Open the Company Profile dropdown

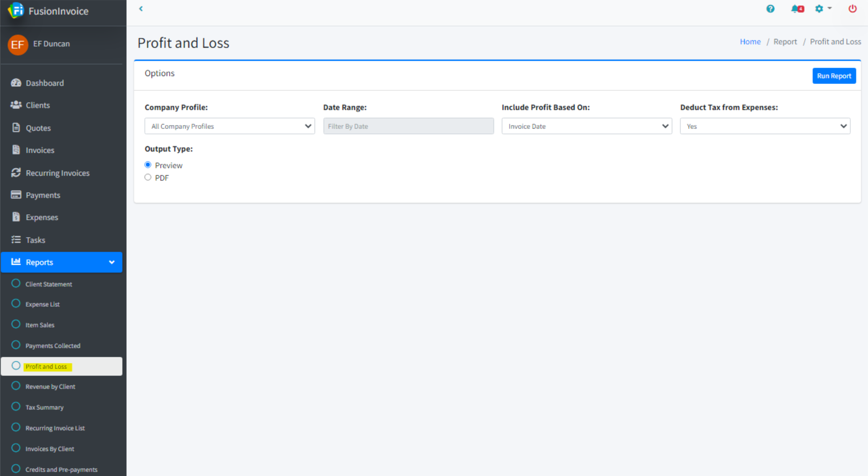[230, 126]
